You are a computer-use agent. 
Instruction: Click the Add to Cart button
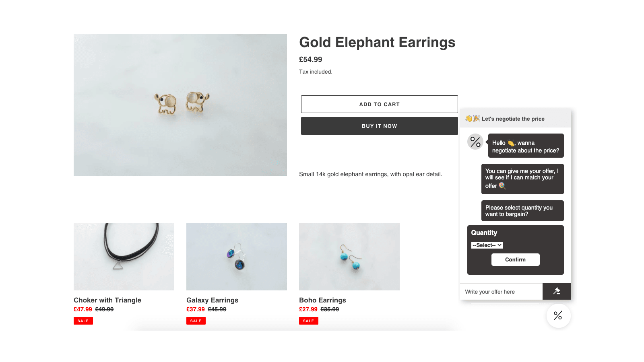(x=379, y=104)
